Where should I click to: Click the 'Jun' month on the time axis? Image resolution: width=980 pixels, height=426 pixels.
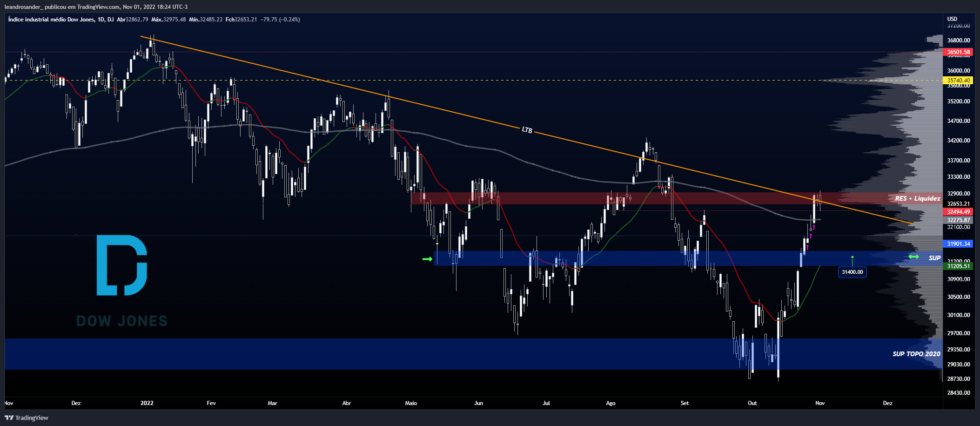(x=479, y=403)
